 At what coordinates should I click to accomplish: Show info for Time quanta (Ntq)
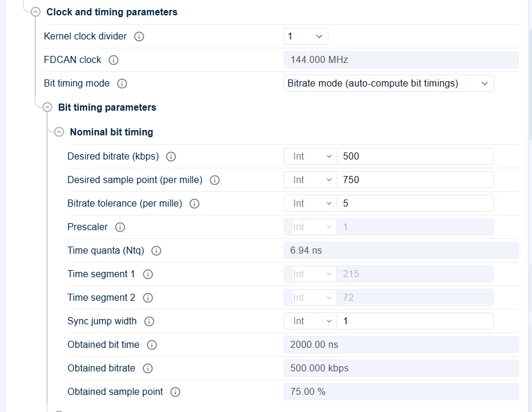pos(156,251)
